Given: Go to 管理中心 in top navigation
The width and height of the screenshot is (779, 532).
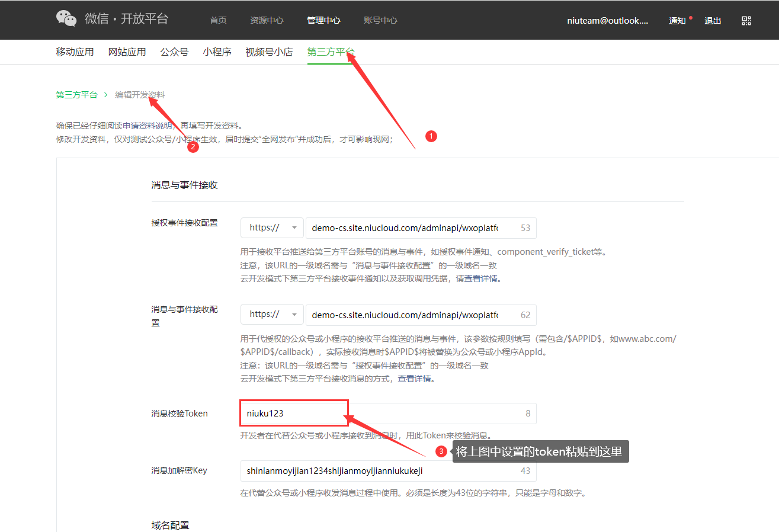Looking at the screenshot, I should tap(323, 20).
